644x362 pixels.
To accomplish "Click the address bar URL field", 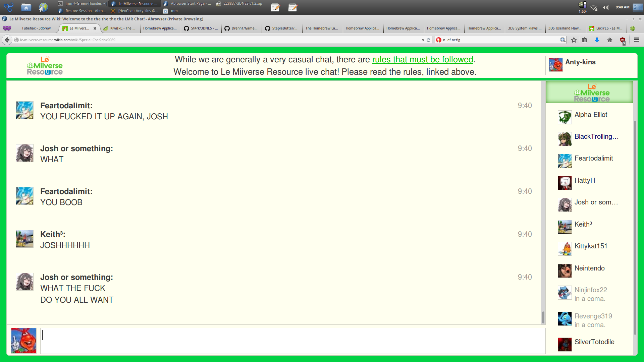I will click(x=220, y=40).
